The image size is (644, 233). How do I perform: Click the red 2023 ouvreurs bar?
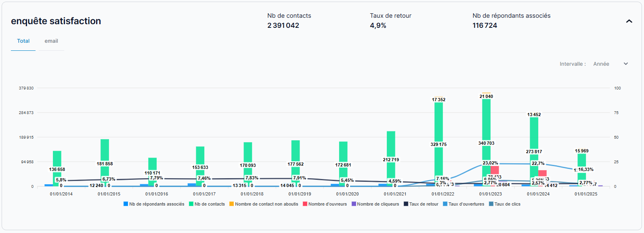495,170
